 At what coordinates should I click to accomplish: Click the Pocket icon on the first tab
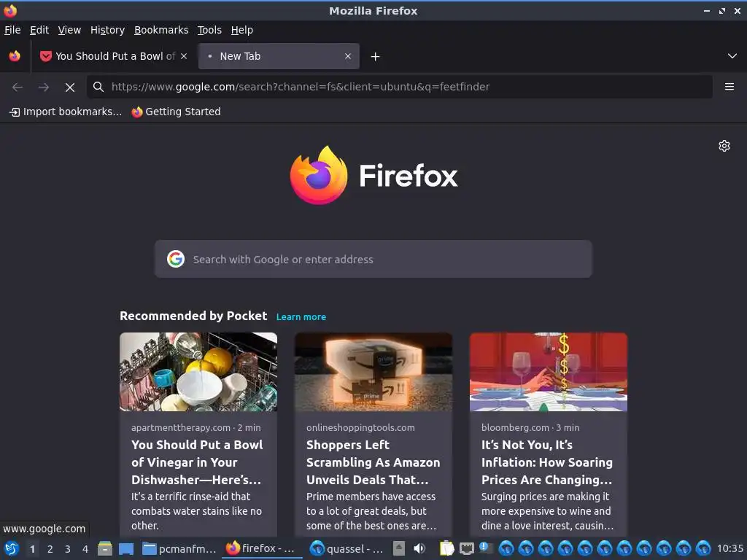point(46,56)
